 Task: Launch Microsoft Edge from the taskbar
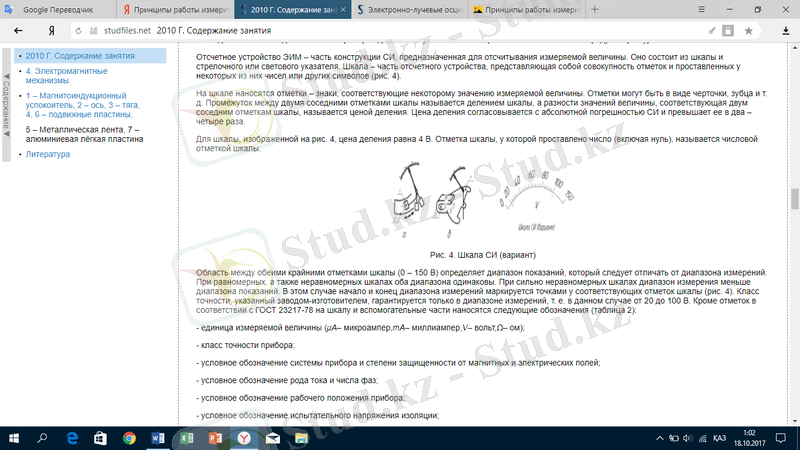(72, 438)
